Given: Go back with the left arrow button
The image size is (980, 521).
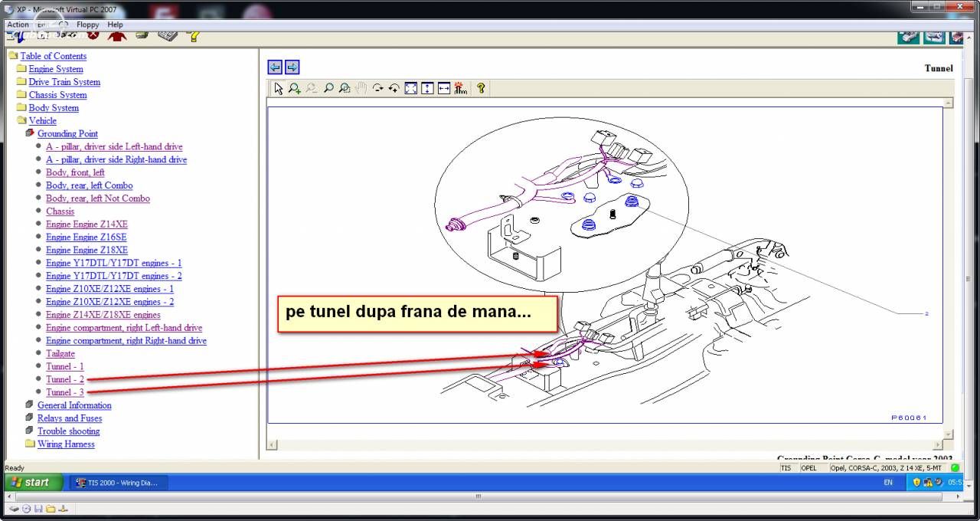Looking at the screenshot, I should (275, 67).
